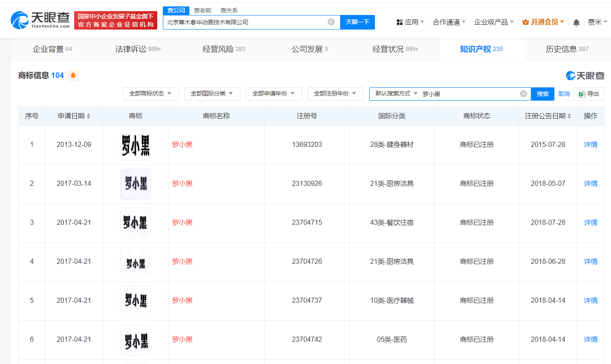Open the notification bell in header
Image resolution: width=611 pixels, height=364 pixels.
click(576, 22)
